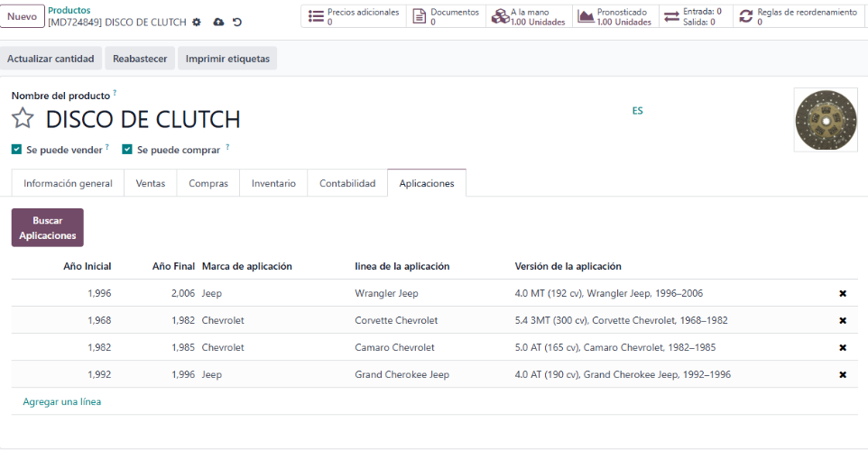The height and width of the screenshot is (450, 868).
Task: Uncheck the Se puede vender checkbox
Action: pyautogui.click(x=17, y=150)
